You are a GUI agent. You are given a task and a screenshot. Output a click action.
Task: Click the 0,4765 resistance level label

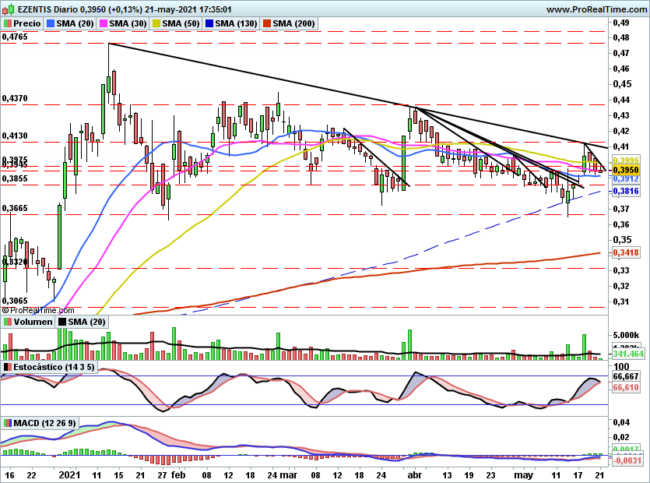[15, 37]
